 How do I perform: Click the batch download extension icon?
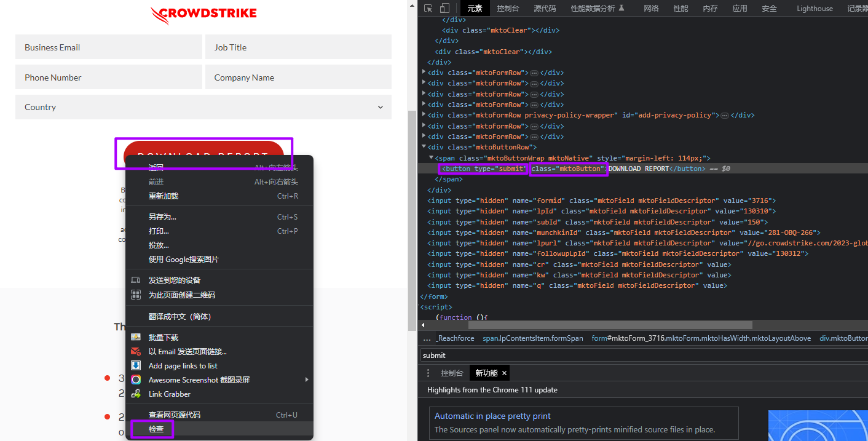[x=136, y=337]
